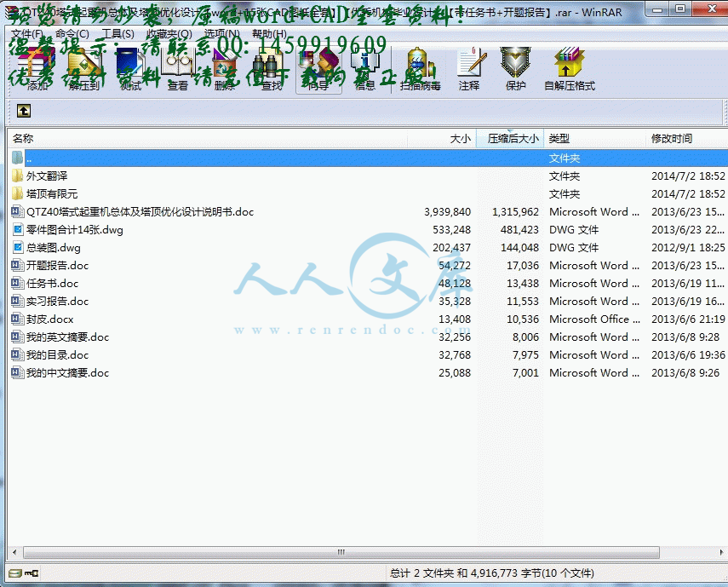This screenshot has width=728, height=587.
Task: Click size value 3,939,840
Action: point(447,212)
